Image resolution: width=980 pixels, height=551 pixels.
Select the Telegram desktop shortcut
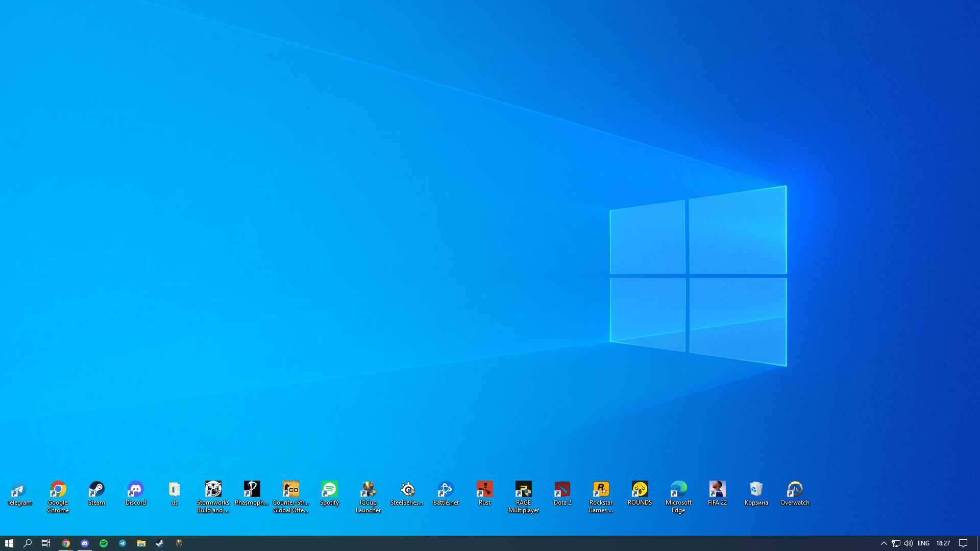point(19,493)
